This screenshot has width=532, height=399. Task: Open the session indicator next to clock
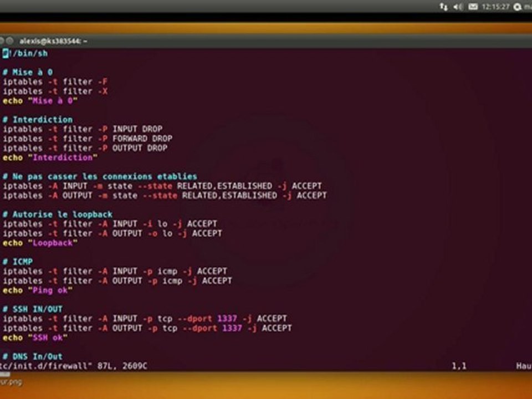(518, 7)
